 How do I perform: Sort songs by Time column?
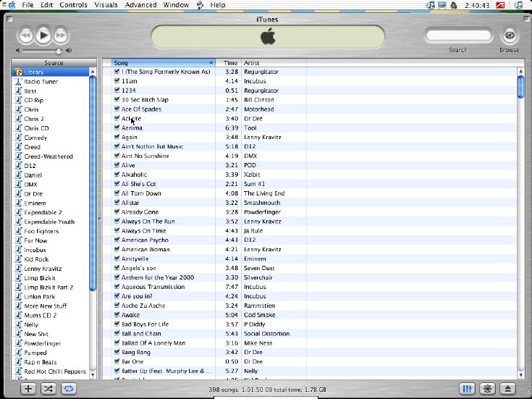point(228,63)
